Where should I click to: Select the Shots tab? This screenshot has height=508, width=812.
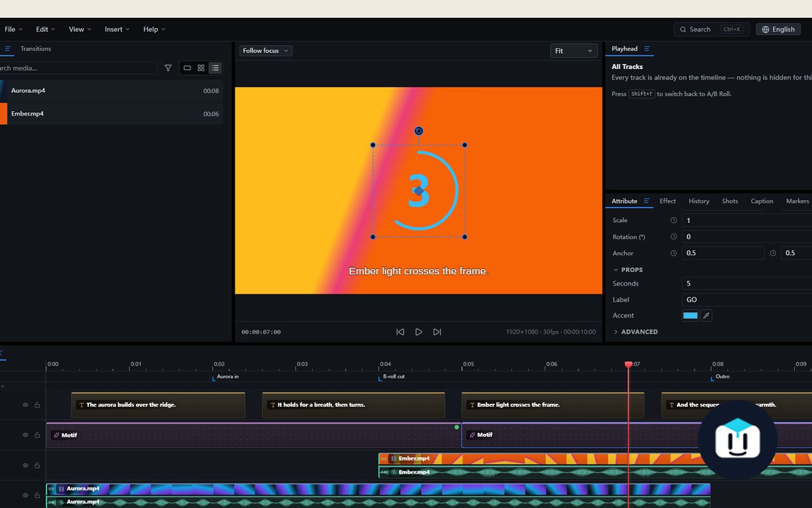tap(730, 201)
